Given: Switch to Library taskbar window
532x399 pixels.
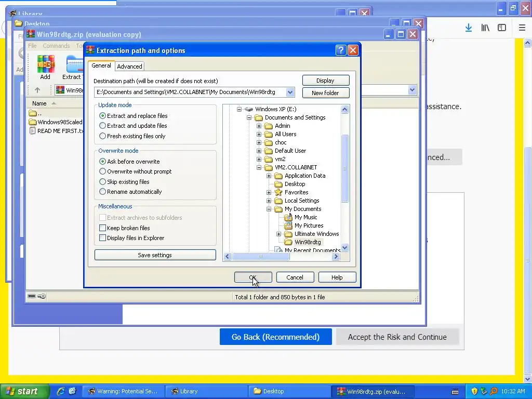Looking at the screenshot, I should coord(207,391).
